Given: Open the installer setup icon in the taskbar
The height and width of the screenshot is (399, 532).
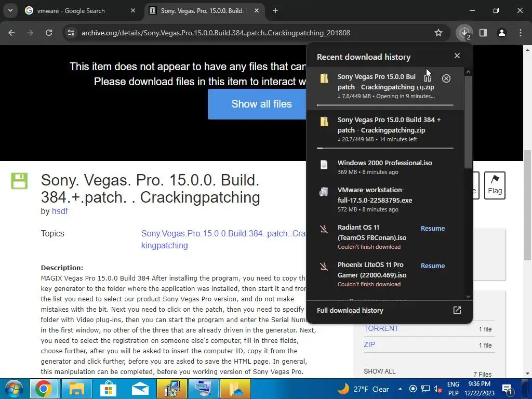Looking at the screenshot, I should [x=171, y=389].
